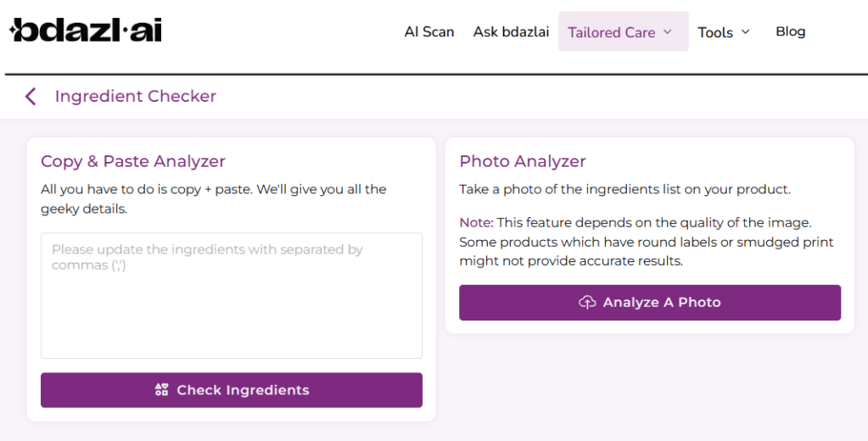
Task: Click the Ingredient Checker page title
Action: click(x=136, y=97)
